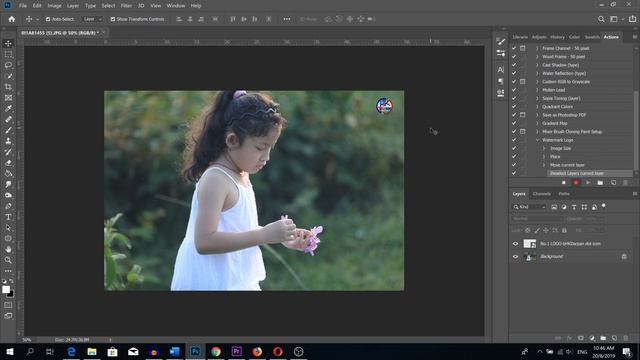Click the red Record button in Actions panel
640x360 pixels.
(576, 183)
